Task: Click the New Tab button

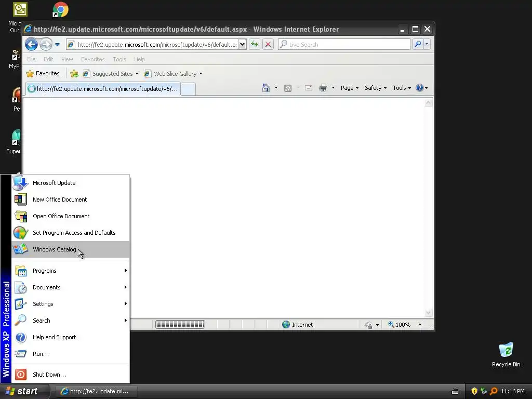Action: (188, 89)
